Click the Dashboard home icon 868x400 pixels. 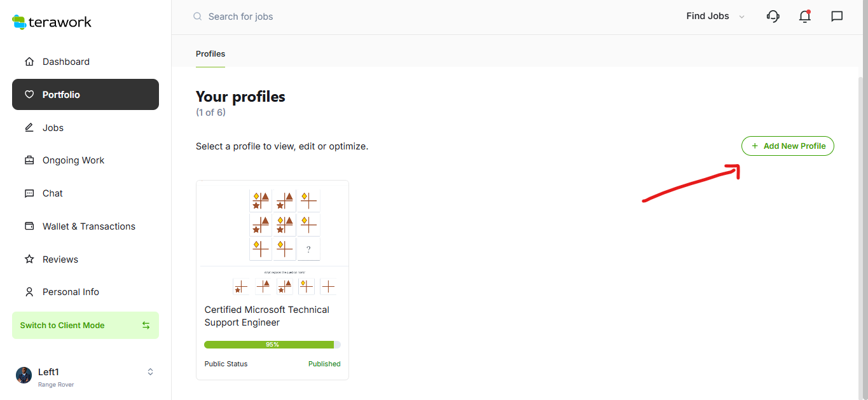point(29,62)
